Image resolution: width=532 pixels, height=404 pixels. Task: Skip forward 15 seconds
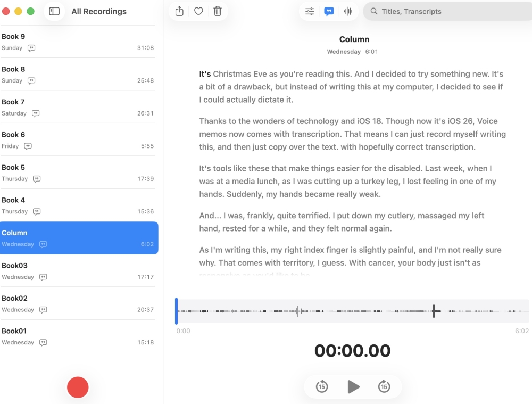384,386
